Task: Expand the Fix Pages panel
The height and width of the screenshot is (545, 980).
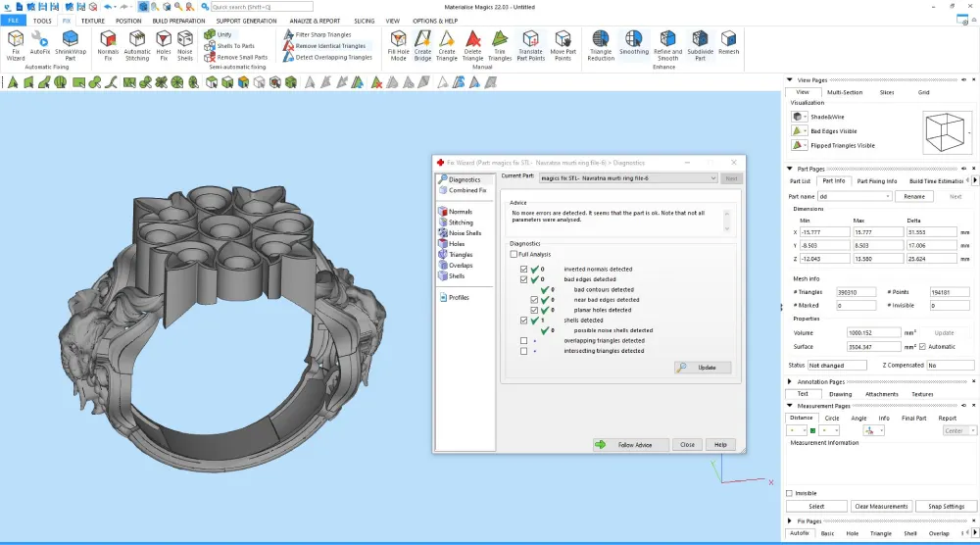Action: click(789, 520)
